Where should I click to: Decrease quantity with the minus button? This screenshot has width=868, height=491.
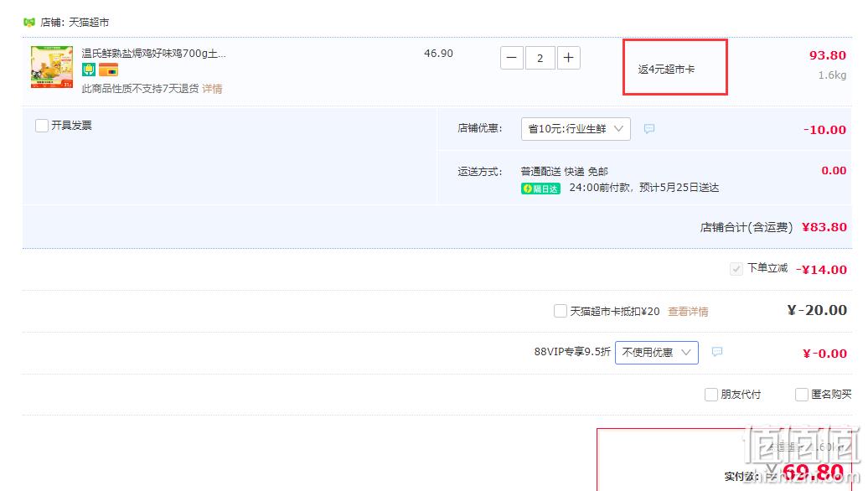511,58
